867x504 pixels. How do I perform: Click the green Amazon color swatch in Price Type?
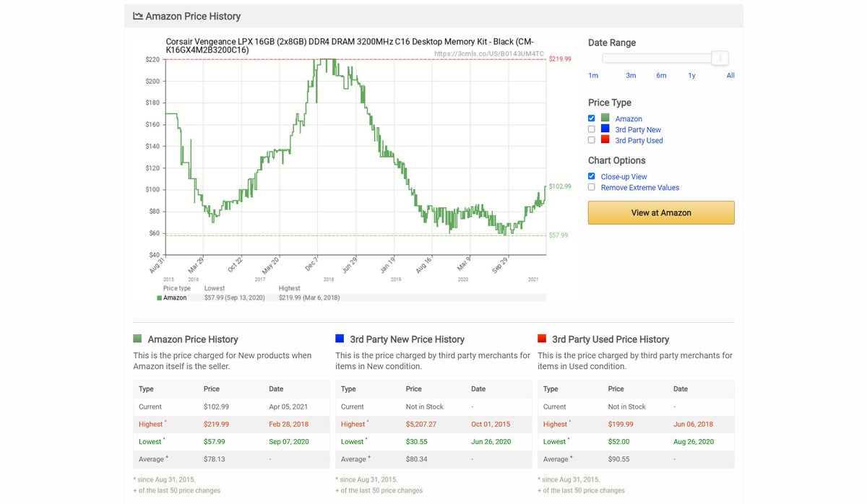605,118
